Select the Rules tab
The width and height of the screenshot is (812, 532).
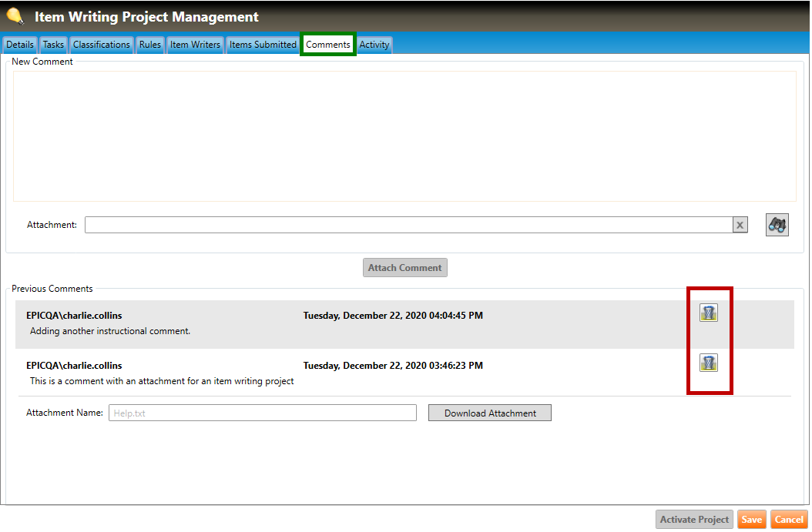click(150, 45)
